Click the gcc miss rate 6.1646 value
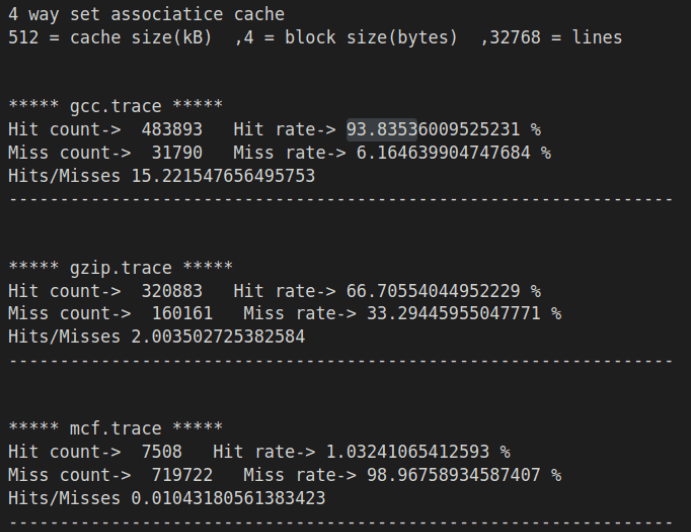691x532 pixels. point(443,153)
